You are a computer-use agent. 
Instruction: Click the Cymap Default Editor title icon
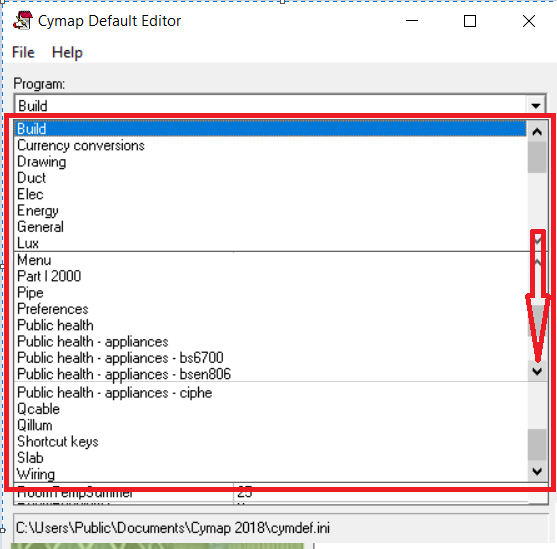23,20
